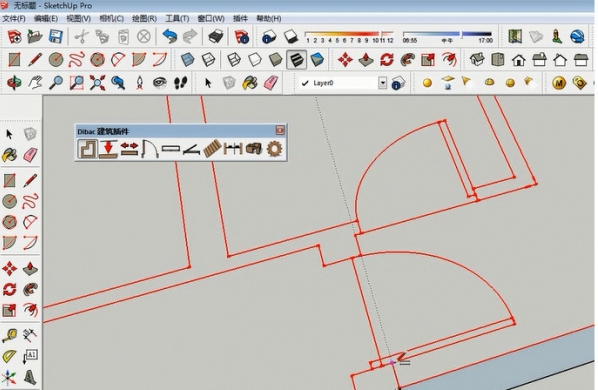Select the Dibac wall tool

pyautogui.click(x=88, y=149)
